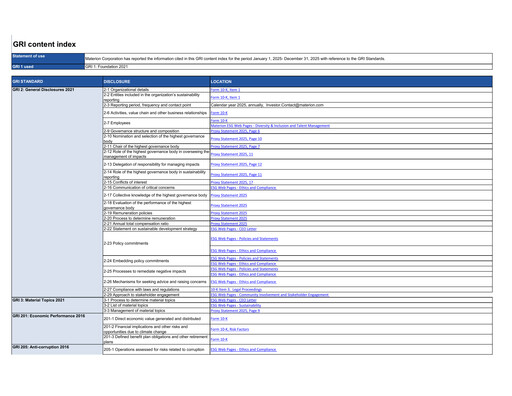Open Proxy Statement 2025, Page 10 link

[x=236, y=139]
